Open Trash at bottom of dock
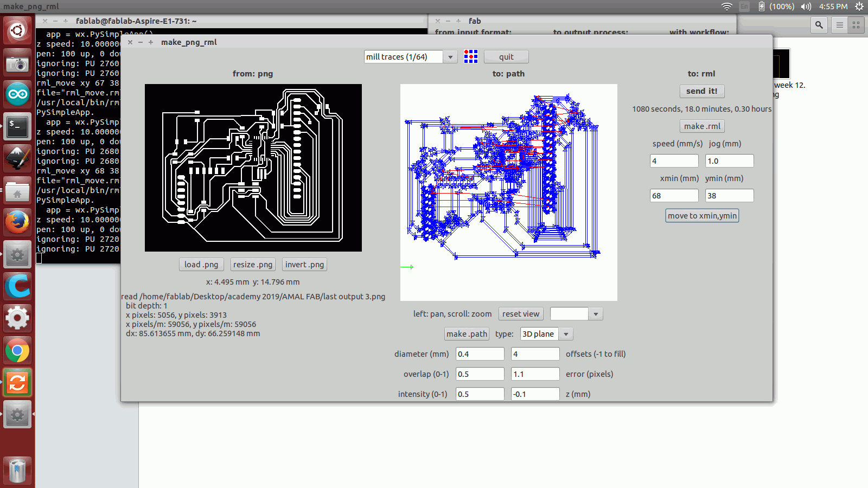 17,470
